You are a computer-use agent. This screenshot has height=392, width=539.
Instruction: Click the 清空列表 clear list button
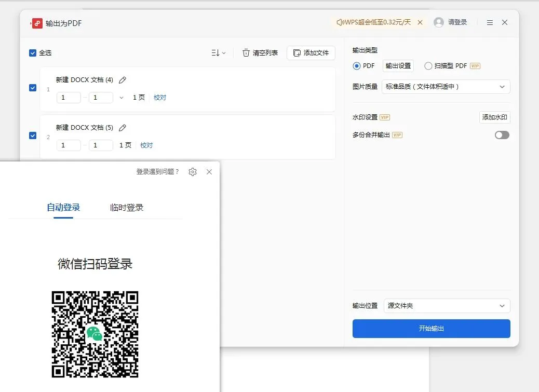coord(260,53)
